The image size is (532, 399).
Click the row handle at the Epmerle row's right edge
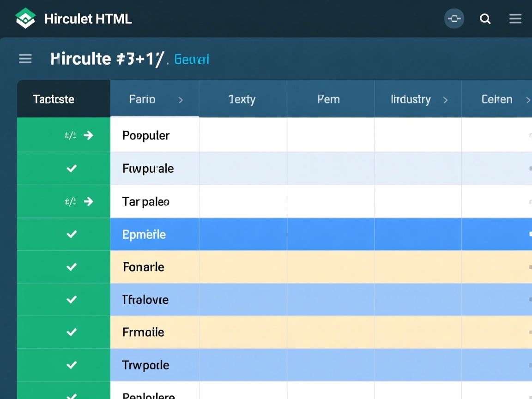coord(530,234)
